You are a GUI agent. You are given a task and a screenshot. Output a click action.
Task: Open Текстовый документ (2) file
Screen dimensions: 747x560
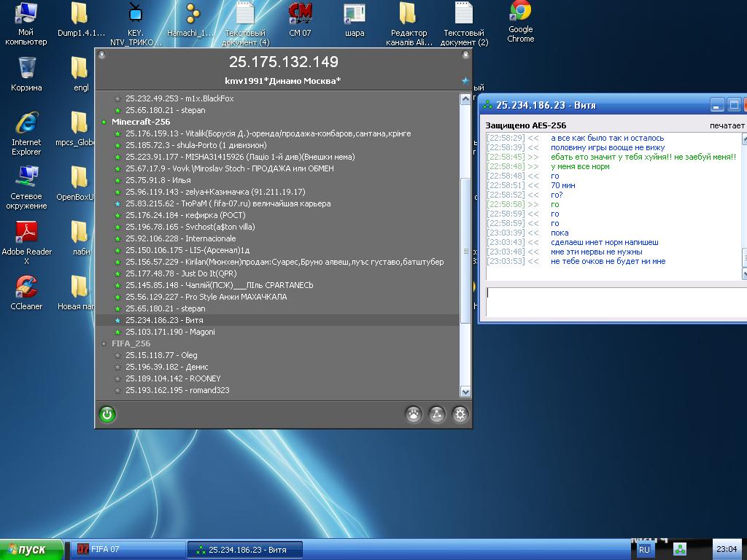464,24
